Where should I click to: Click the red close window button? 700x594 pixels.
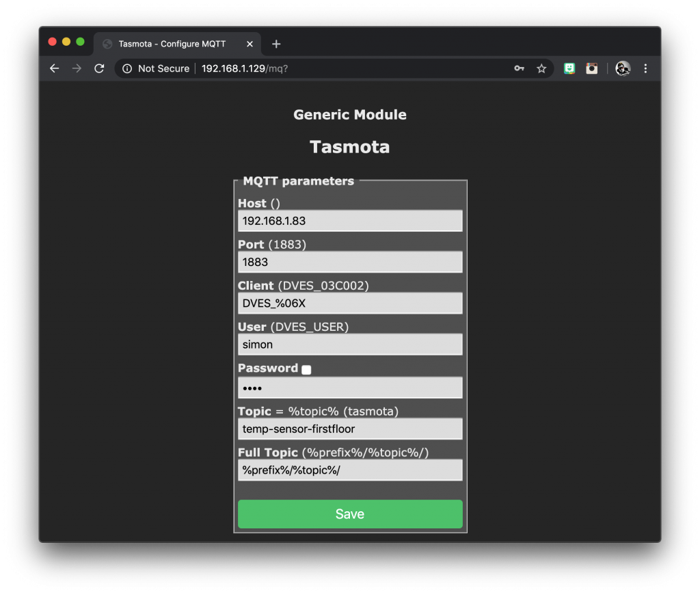pyautogui.click(x=52, y=42)
